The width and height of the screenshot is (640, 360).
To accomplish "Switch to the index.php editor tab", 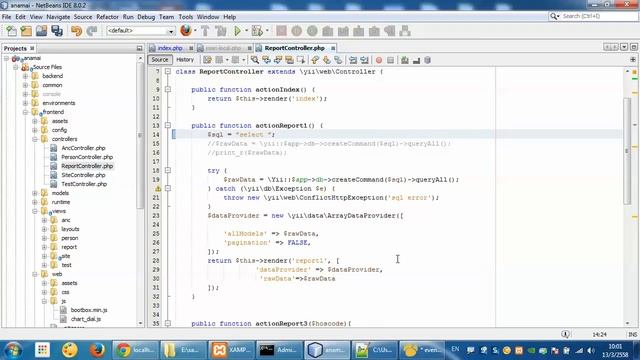I will (170, 48).
